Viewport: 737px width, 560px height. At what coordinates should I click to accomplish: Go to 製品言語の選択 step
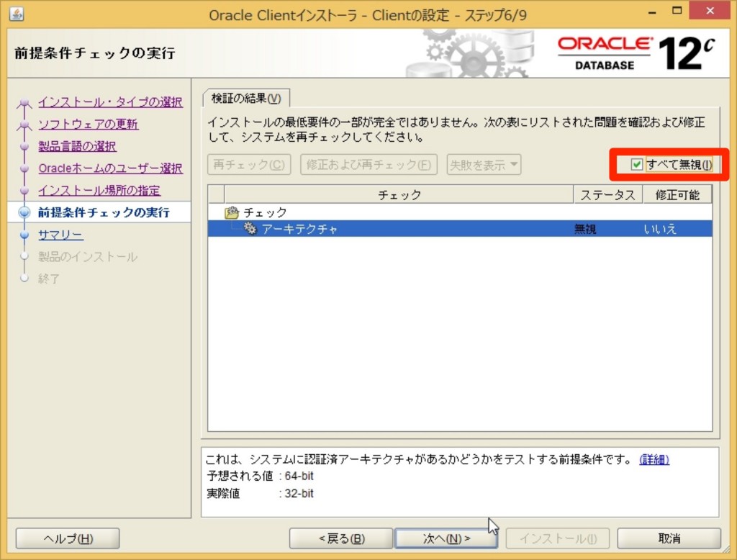coord(78,146)
